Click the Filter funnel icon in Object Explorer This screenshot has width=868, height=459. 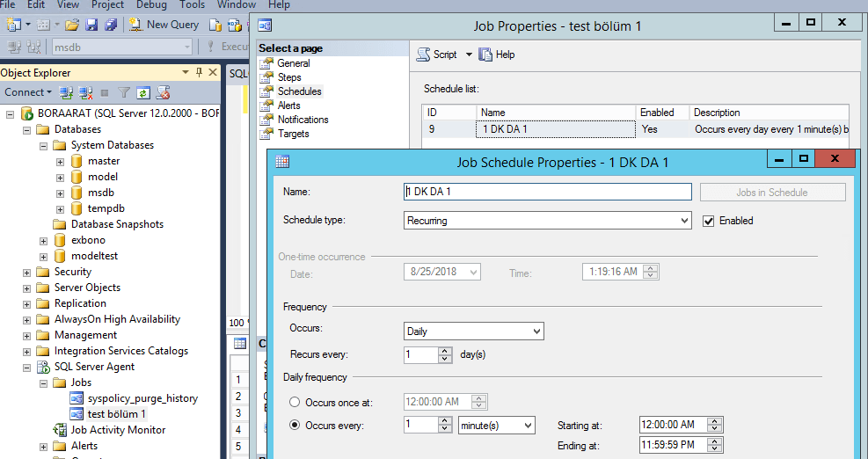124,93
